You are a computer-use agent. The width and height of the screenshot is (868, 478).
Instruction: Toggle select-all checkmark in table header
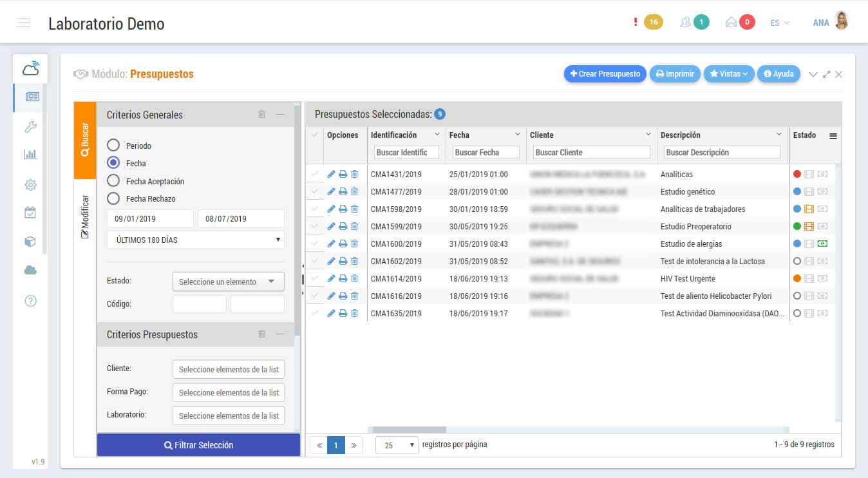point(314,135)
